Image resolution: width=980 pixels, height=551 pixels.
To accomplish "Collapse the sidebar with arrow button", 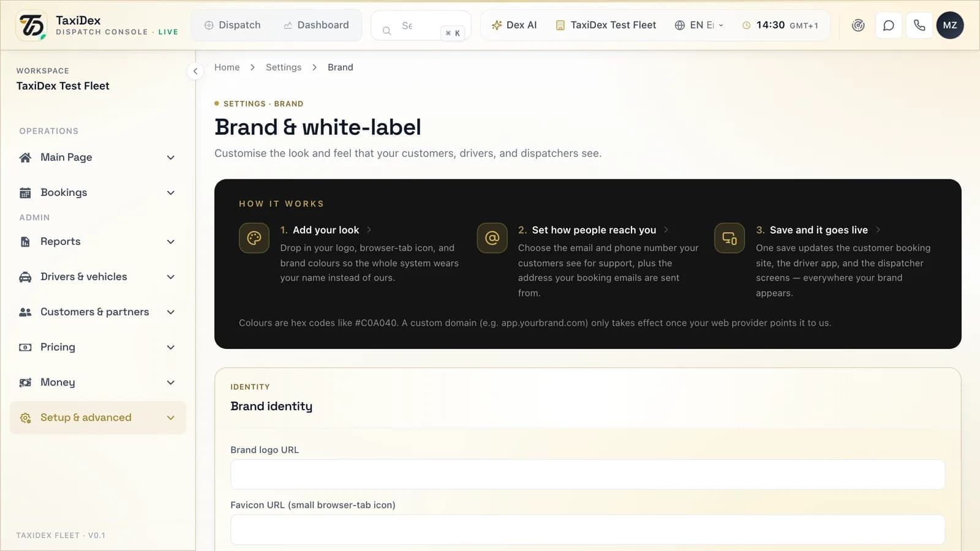I will pos(195,71).
